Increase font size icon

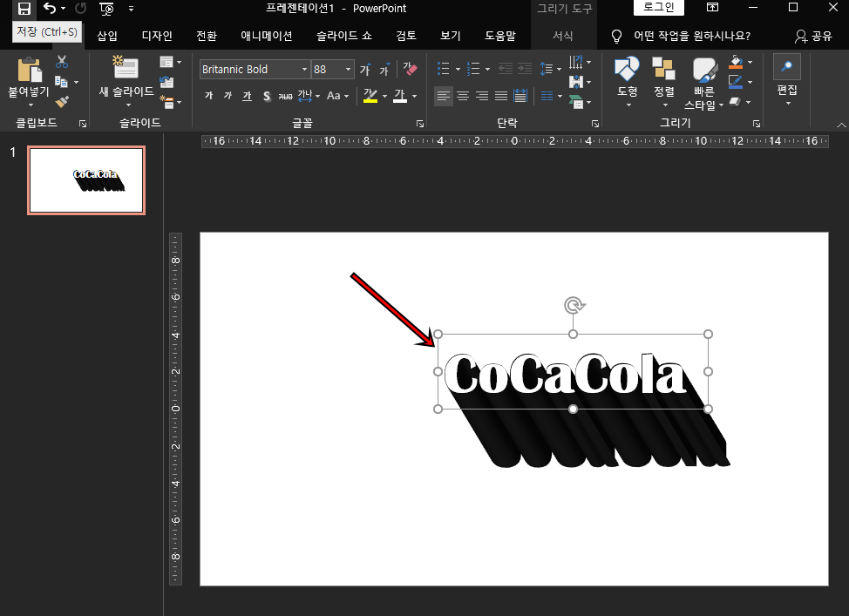tap(365, 70)
